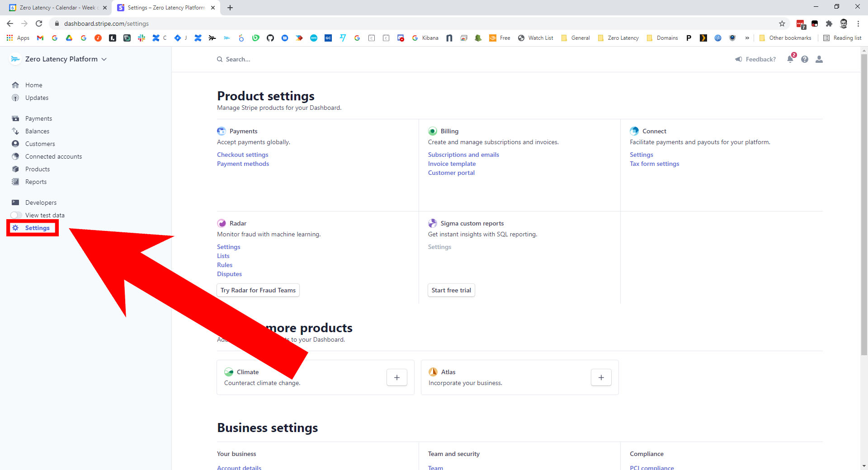Add the Climate product with plus button
868x470 pixels.
point(396,377)
